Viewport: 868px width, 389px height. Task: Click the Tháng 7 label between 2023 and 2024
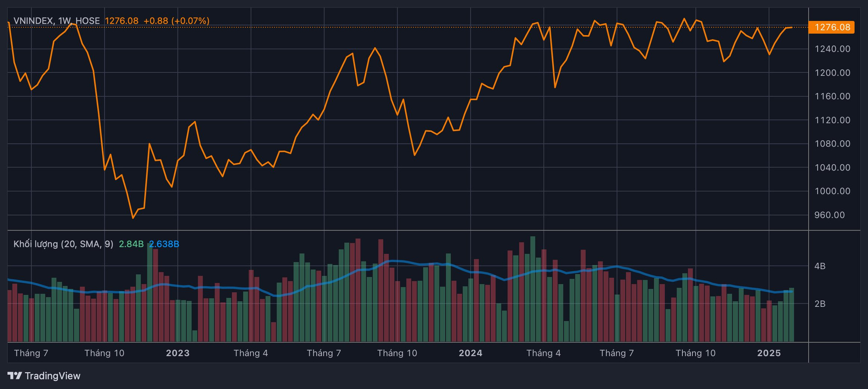coord(324,353)
